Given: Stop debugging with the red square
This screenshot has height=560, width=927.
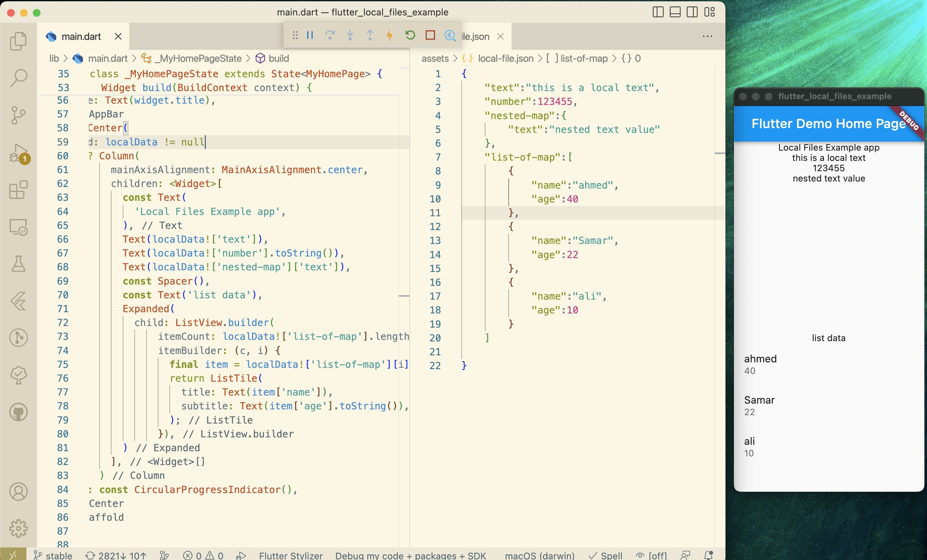Looking at the screenshot, I should 430,35.
